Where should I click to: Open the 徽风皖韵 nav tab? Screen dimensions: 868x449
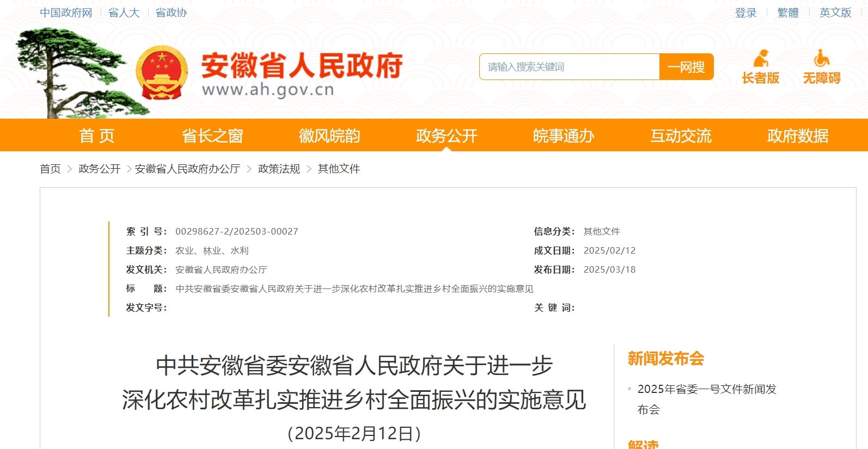[329, 136]
